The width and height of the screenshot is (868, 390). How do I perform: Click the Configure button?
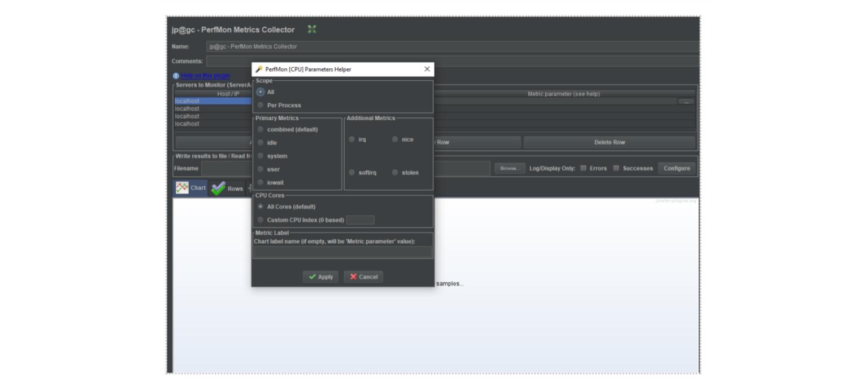[x=676, y=168]
